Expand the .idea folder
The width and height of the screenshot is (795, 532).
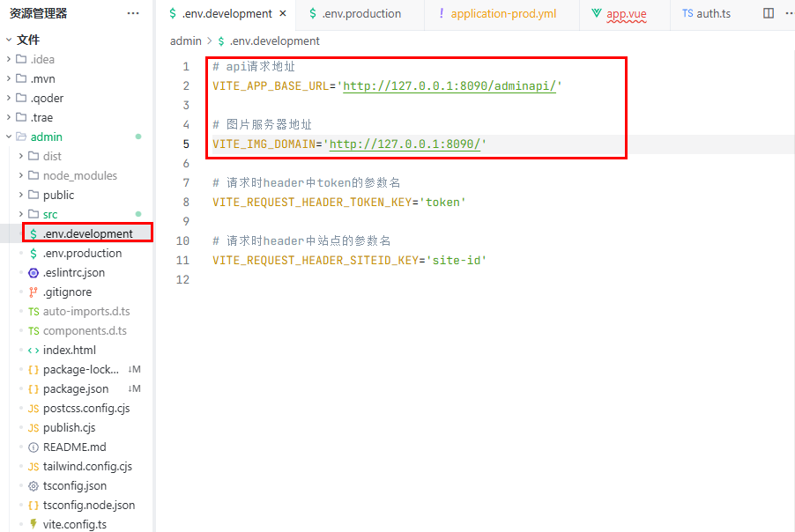coord(42,59)
